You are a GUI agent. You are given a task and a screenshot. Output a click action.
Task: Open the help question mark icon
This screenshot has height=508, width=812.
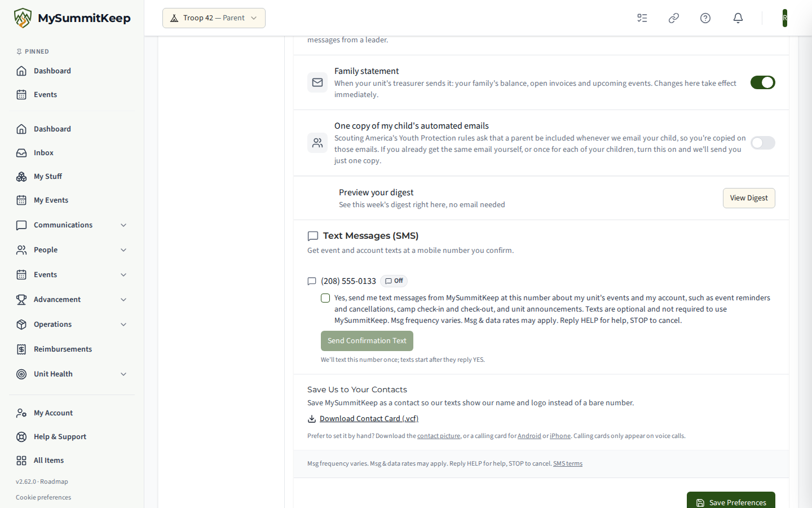(x=705, y=18)
